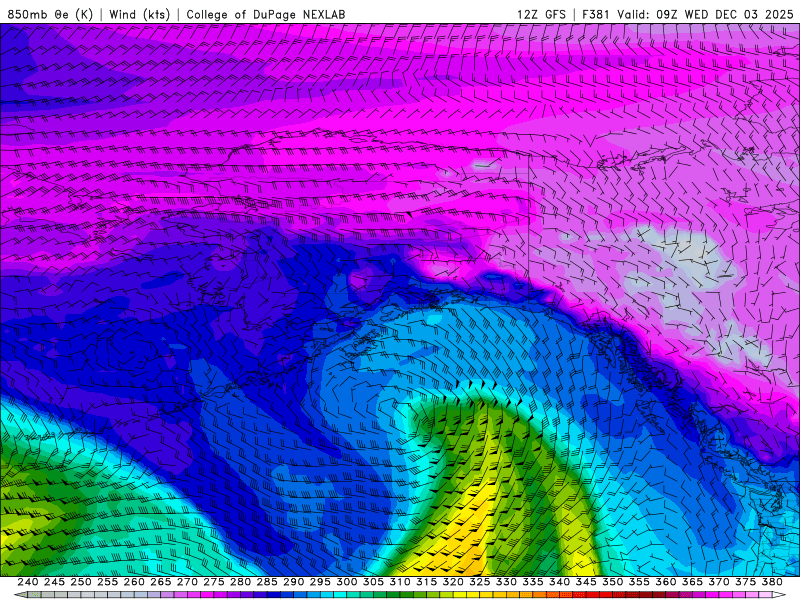Viewport: 800px width, 600px height.
Task: Click the 275 color scale label
Action: (214, 582)
